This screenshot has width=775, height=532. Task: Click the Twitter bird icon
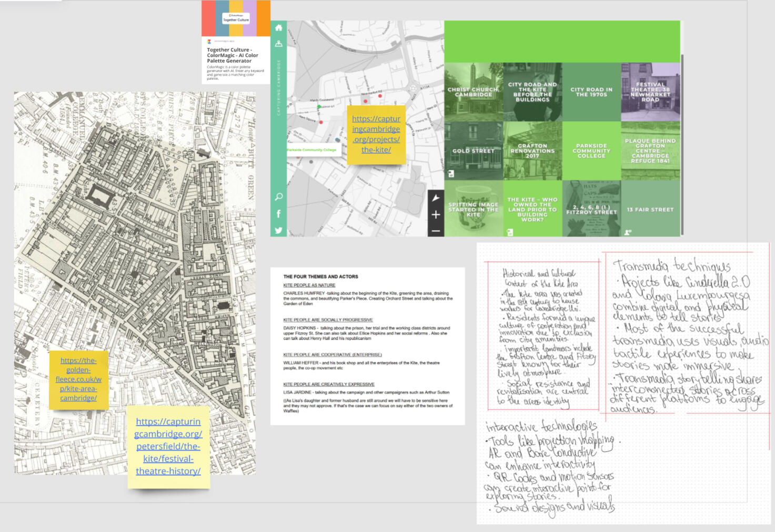click(278, 230)
